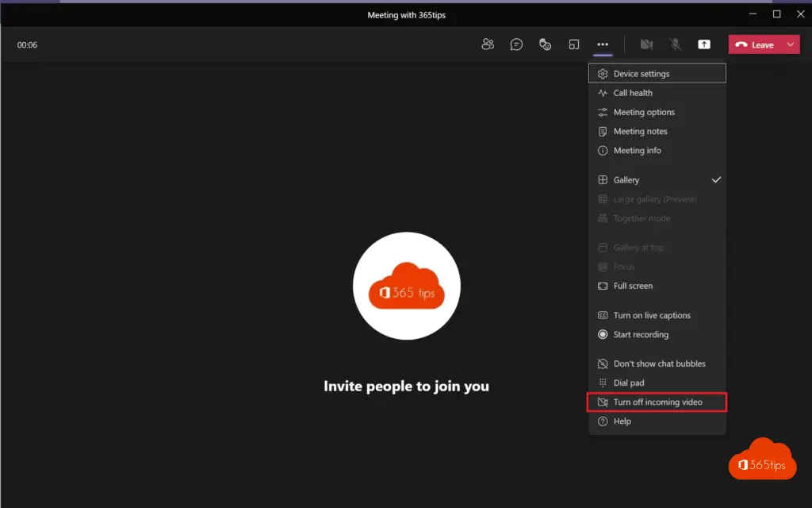Toggle the camera icon in toolbar

[646, 44]
